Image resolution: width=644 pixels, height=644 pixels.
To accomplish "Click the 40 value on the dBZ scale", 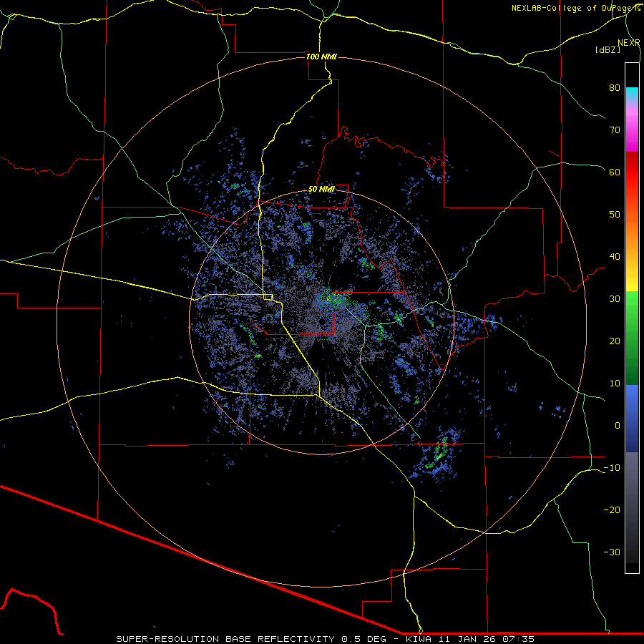I will (x=615, y=257).
